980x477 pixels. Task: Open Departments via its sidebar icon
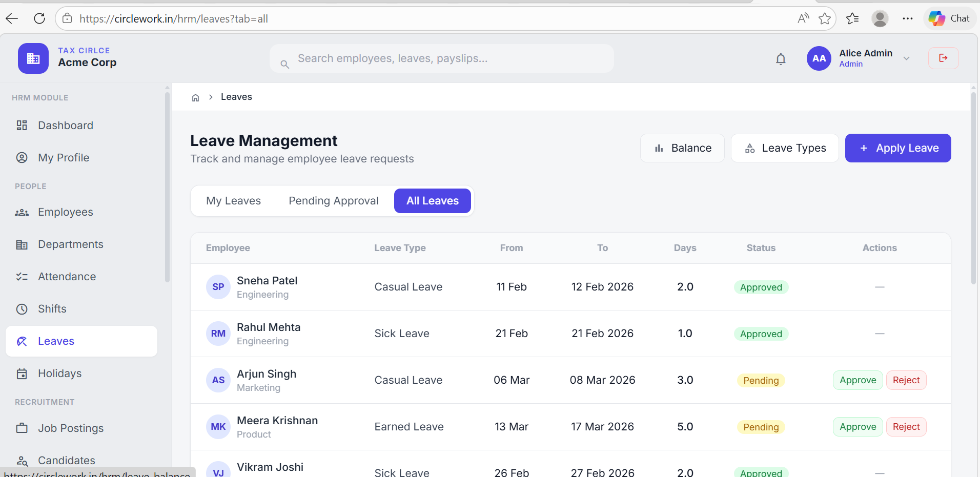(x=22, y=244)
